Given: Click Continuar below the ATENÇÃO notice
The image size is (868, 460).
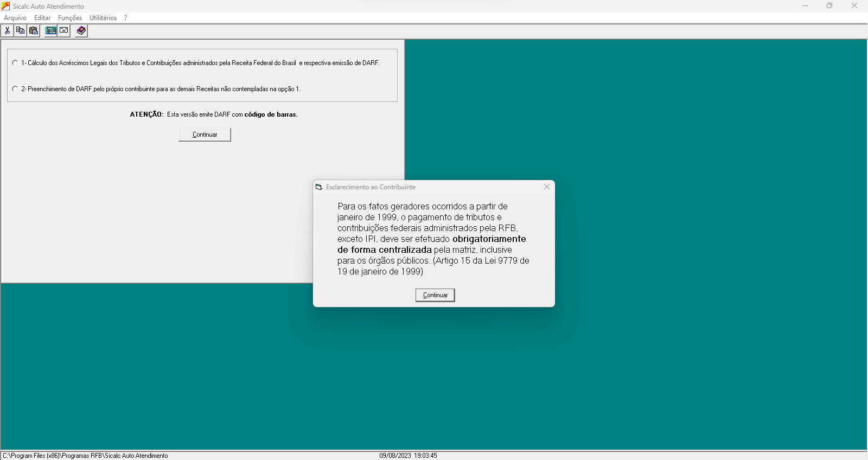Looking at the screenshot, I should [205, 135].
